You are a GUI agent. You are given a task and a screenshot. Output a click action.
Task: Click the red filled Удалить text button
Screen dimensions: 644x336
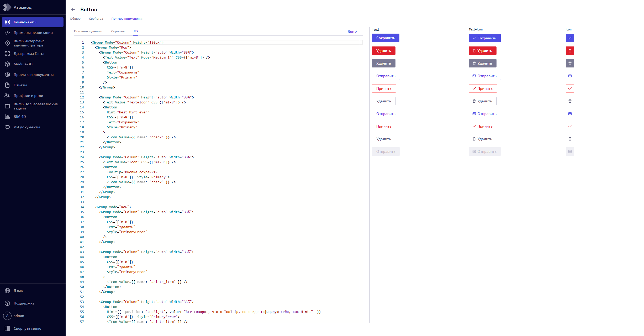pos(383,51)
